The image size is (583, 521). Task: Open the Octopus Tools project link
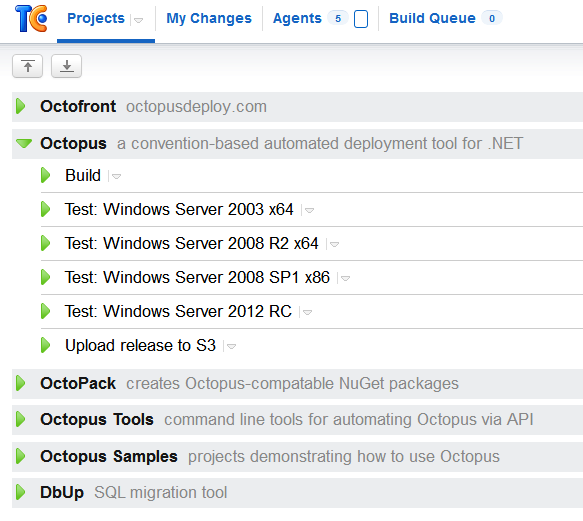[97, 419]
